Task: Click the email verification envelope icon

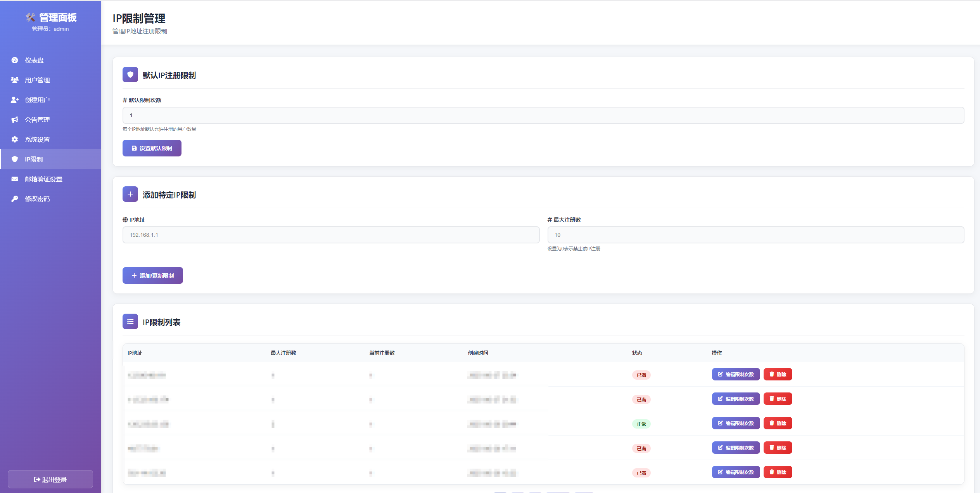Action: tap(15, 179)
